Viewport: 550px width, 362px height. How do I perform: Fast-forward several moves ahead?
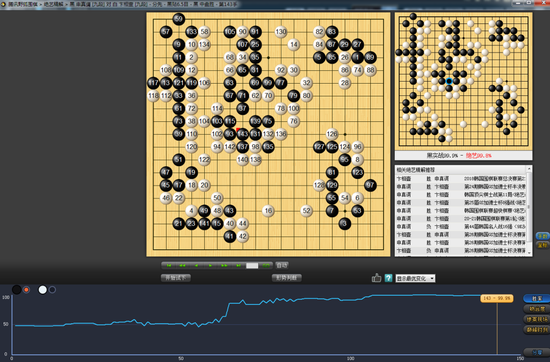(224, 266)
